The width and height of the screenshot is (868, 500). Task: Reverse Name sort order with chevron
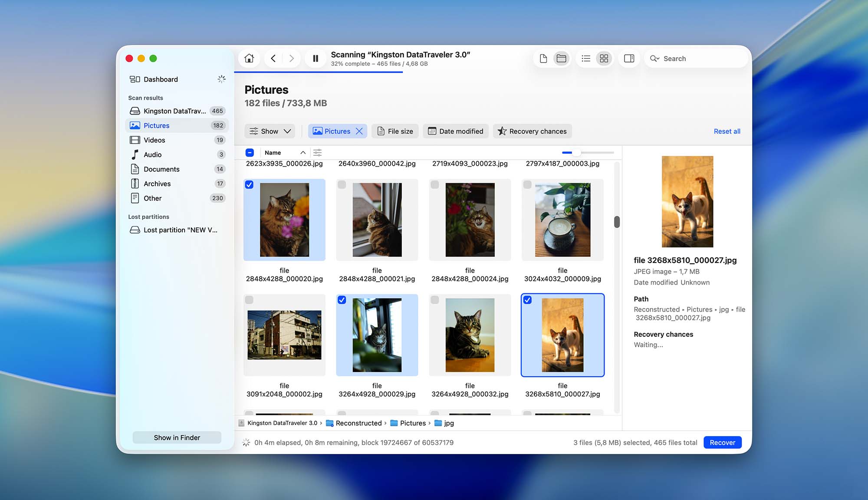point(303,152)
